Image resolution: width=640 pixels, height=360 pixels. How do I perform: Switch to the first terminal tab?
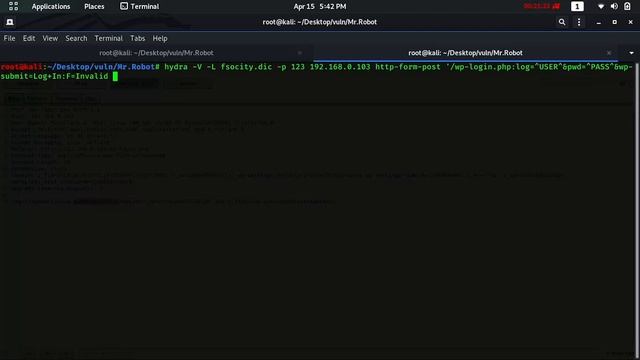[156, 53]
